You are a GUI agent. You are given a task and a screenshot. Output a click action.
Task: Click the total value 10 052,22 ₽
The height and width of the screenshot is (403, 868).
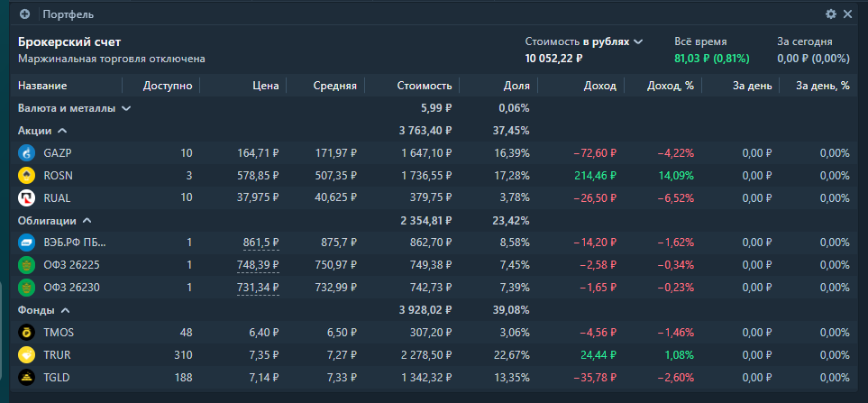pos(553,58)
